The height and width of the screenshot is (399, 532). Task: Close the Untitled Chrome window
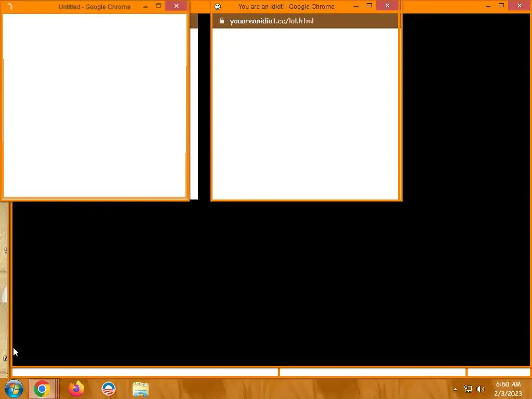[176, 6]
